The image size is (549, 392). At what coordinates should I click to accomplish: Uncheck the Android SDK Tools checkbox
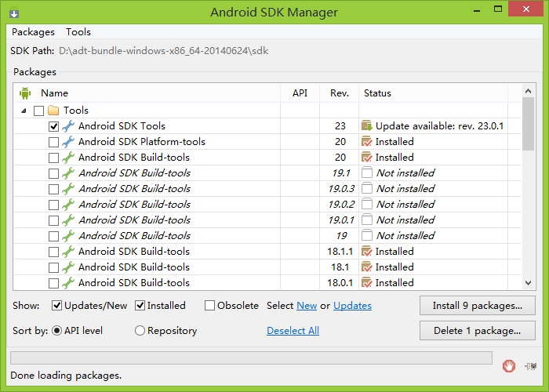53,126
